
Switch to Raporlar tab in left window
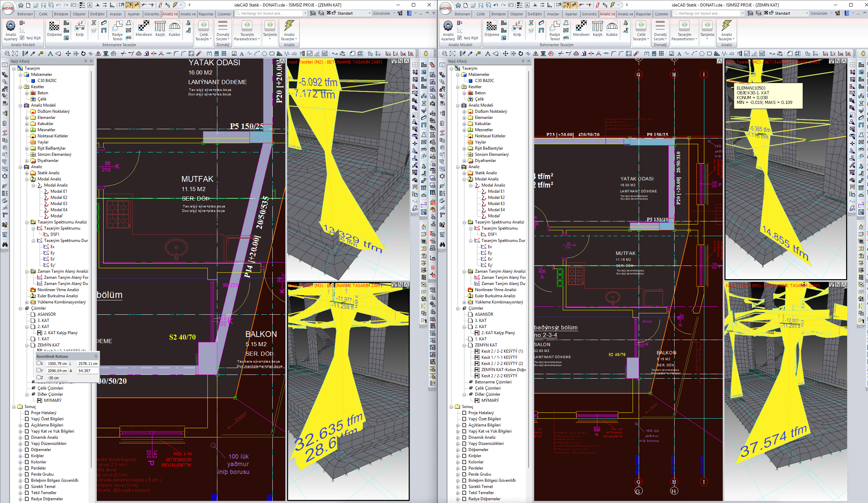click(x=206, y=14)
